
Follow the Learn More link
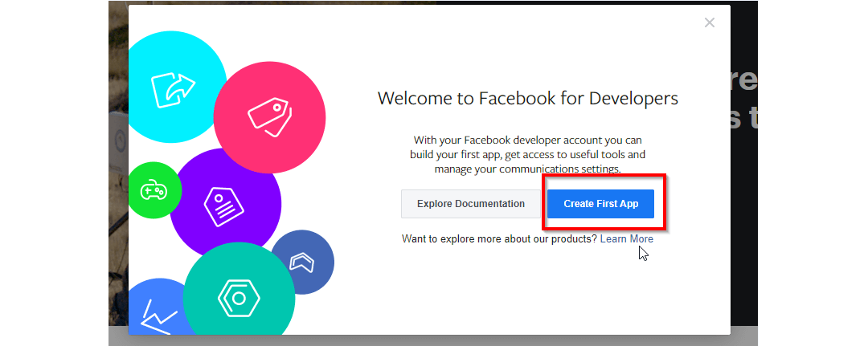click(627, 238)
